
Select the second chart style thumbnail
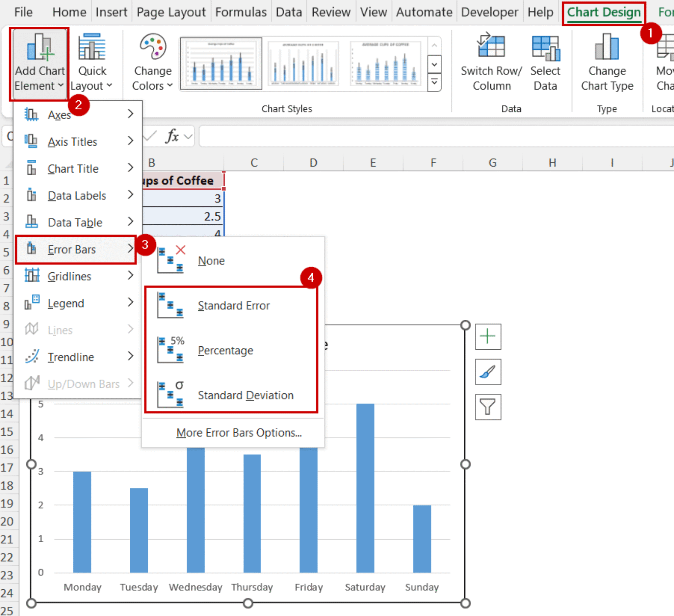(x=303, y=64)
